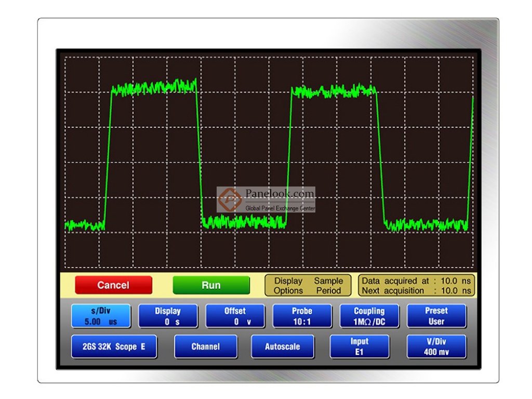Select the Sample Period label

328,286
